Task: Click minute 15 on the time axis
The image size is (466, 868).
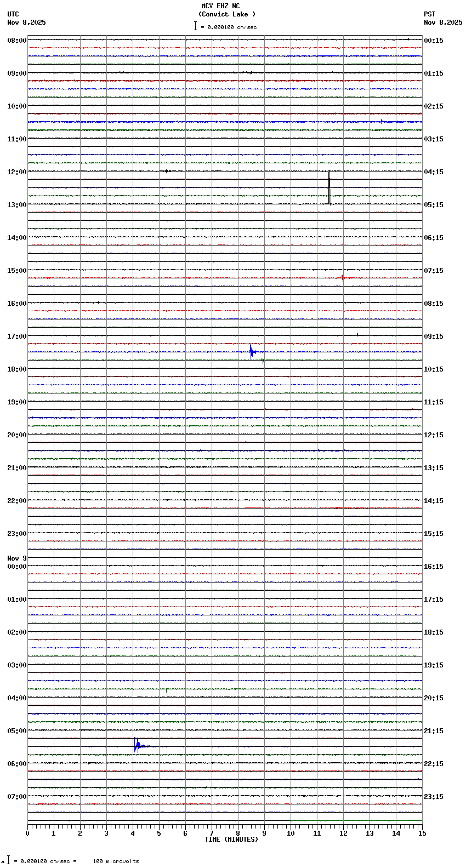Action: tap(422, 833)
